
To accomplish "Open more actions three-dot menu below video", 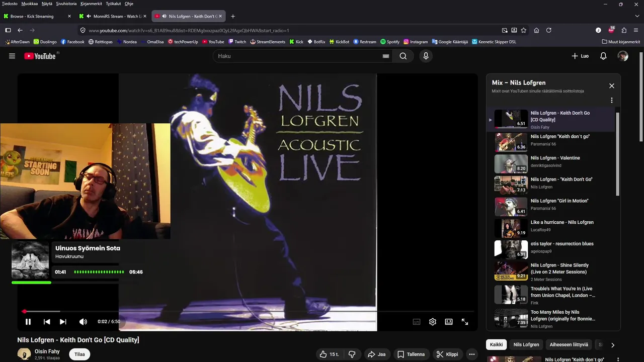I will tap(472, 354).
